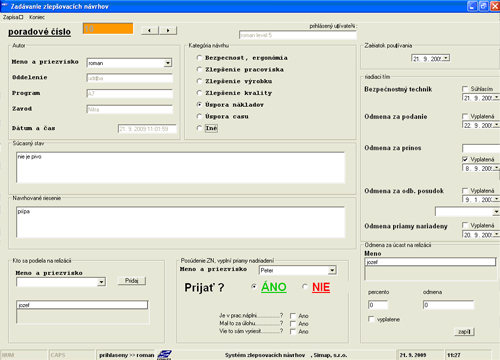
Task: Select Zlepšenie pracoviska category
Action: [199, 69]
